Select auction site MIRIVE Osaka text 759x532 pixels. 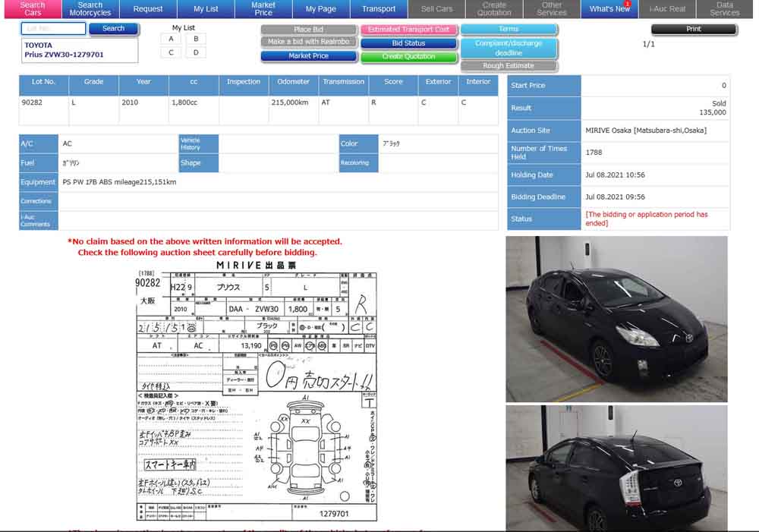coord(646,131)
